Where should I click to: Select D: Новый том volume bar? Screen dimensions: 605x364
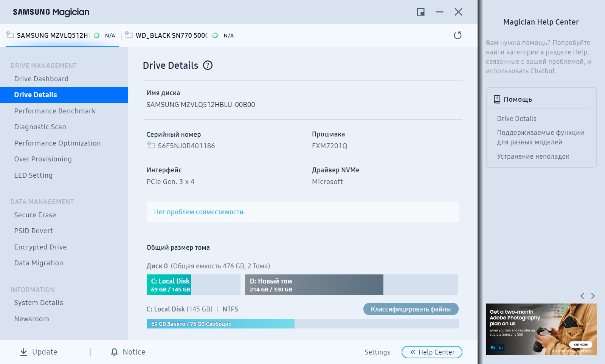point(314,285)
